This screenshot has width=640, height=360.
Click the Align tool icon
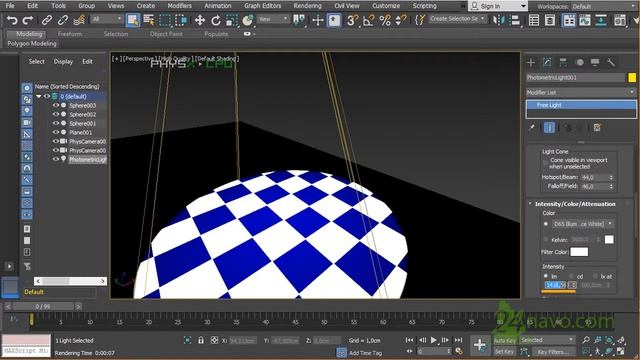(515, 20)
